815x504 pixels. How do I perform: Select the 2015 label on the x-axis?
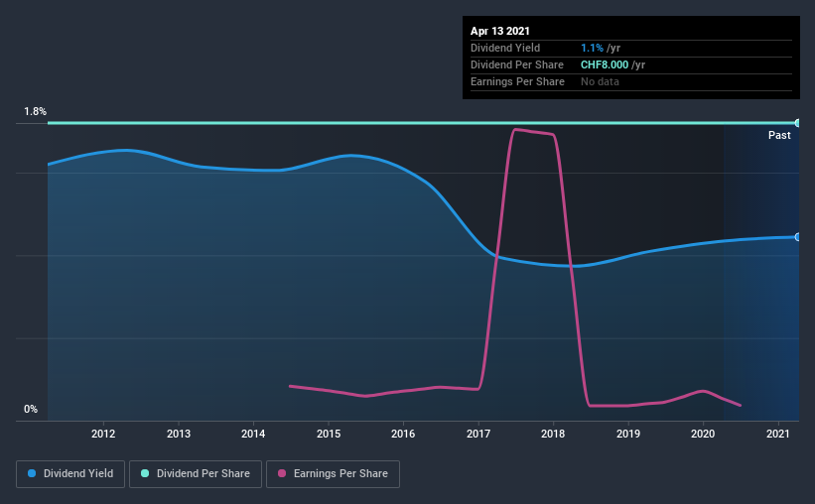[329, 434]
